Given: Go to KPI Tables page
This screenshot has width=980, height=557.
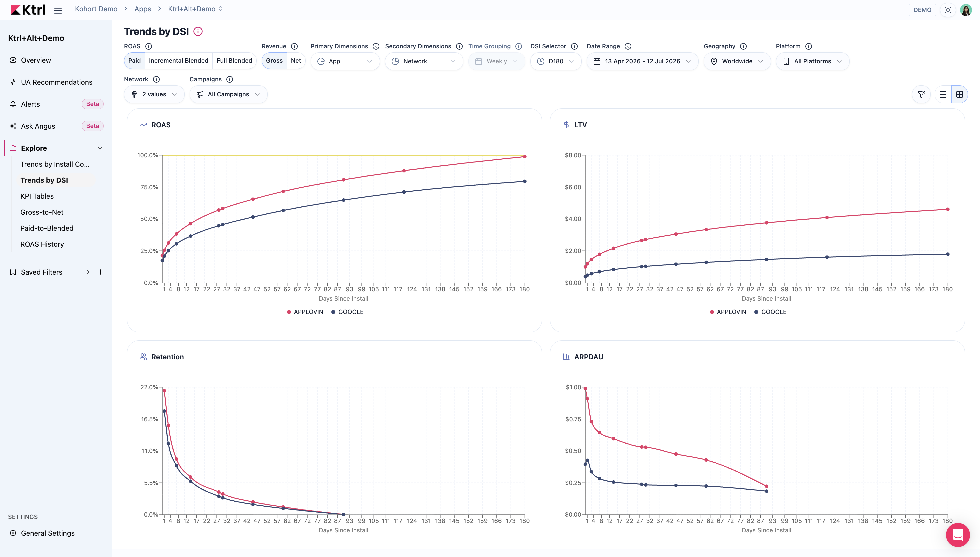Looking at the screenshot, I should pos(37,196).
